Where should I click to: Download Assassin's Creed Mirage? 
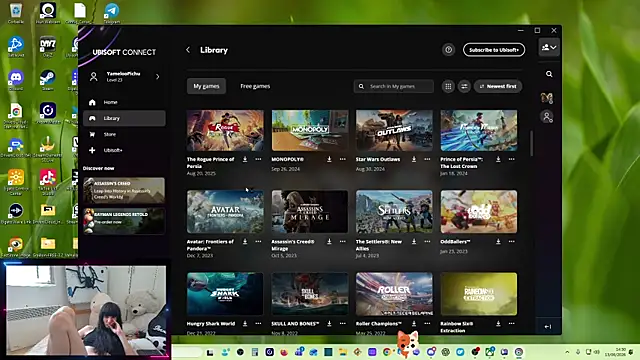(329, 242)
